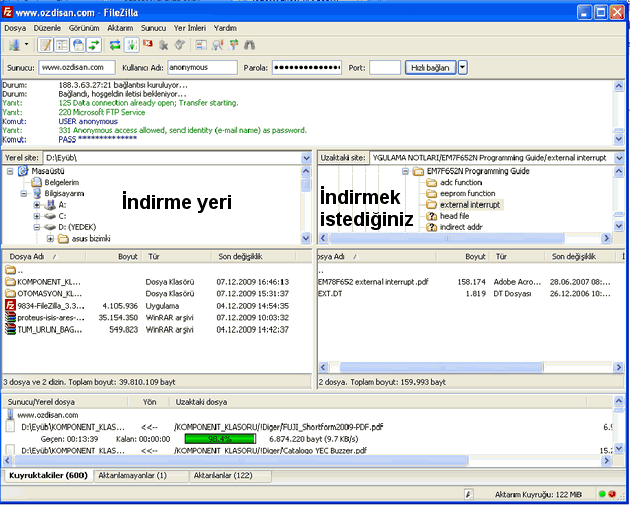This screenshot has height=505, width=630.
Task: Click the proteus-isis-ares WinRAR archive icon
Action: coord(10,318)
